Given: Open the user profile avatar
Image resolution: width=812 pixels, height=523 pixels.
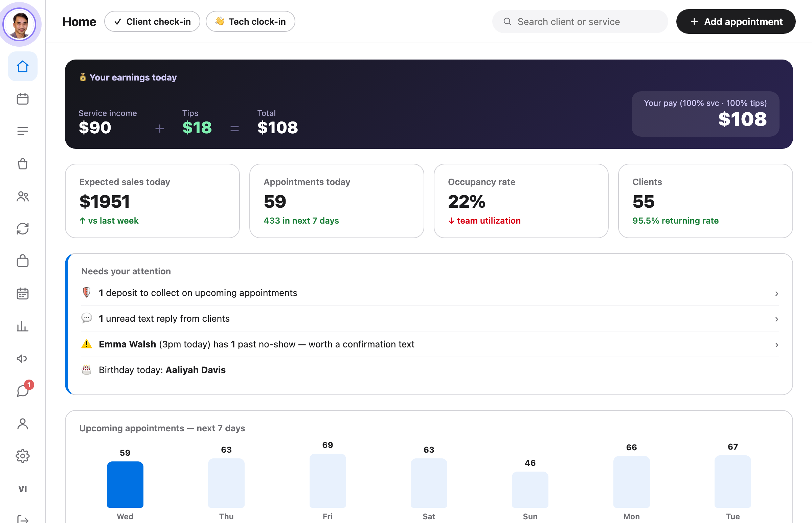Looking at the screenshot, I should click(20, 24).
